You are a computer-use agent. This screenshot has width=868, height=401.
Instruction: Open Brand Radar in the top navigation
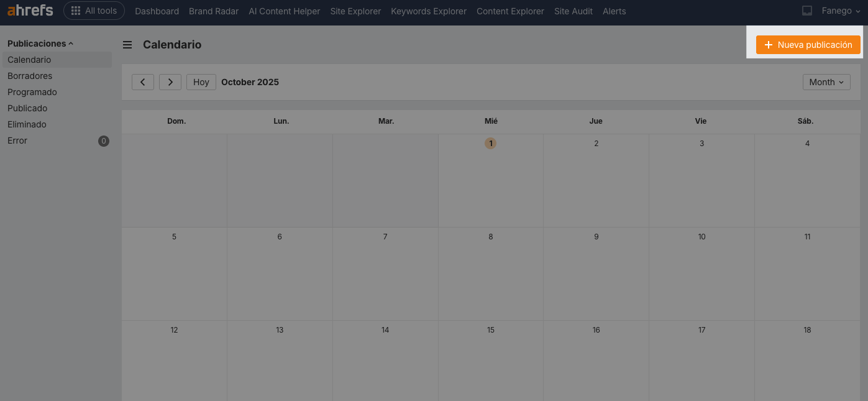click(x=214, y=11)
